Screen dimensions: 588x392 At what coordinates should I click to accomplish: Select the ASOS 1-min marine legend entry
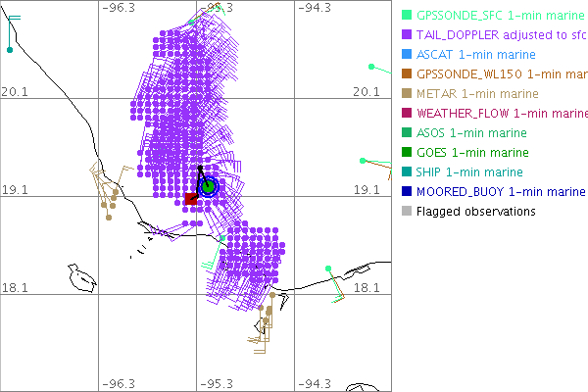pos(465,132)
